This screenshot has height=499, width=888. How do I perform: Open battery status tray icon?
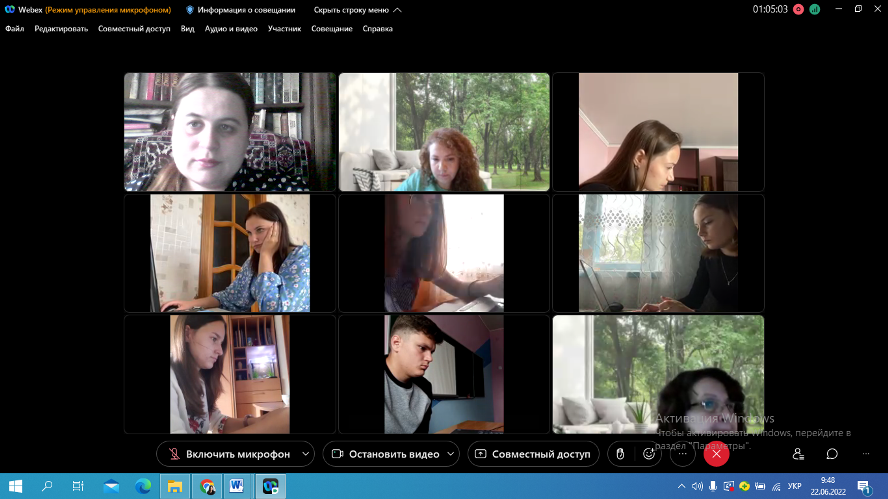760,486
